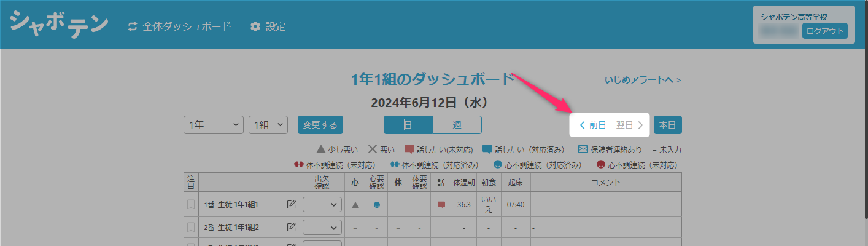The height and width of the screenshot is (246, 868).
Task: Click the 心不調連続(未対応) red face legend icon
Action: click(x=601, y=165)
